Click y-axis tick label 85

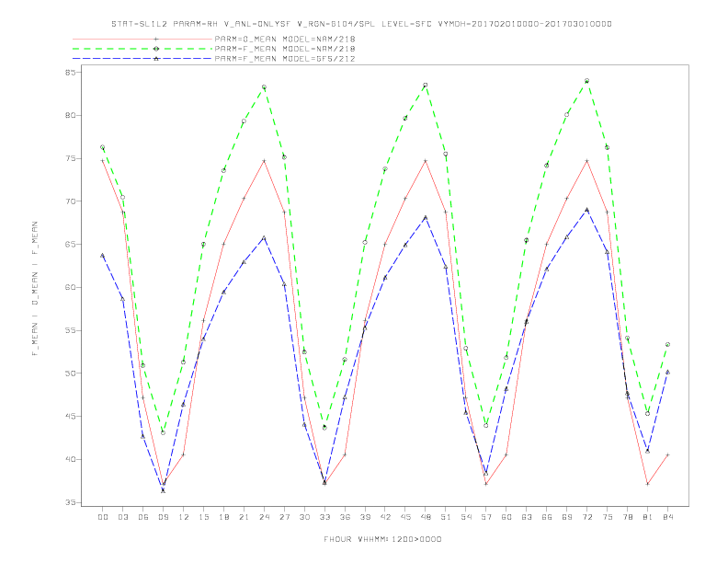pyautogui.click(x=70, y=73)
